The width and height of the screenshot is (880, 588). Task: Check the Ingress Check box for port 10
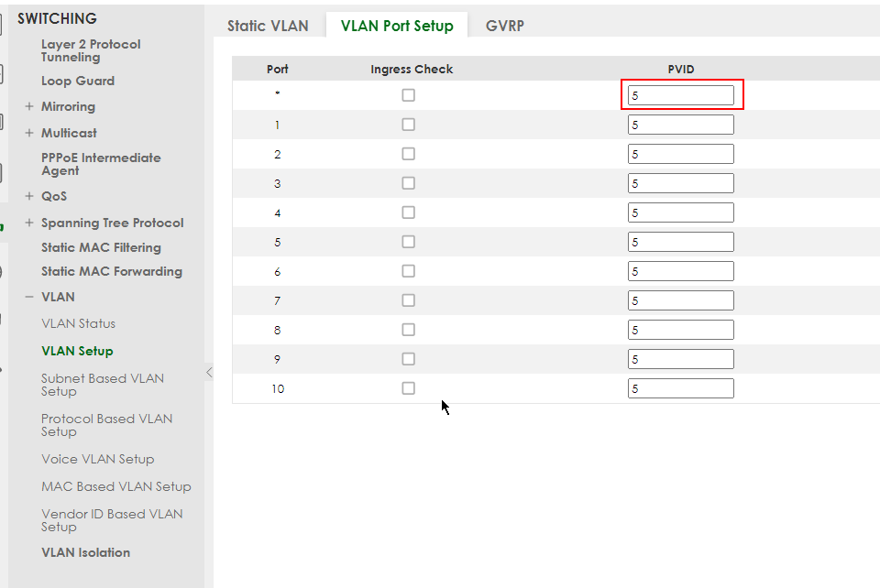pyautogui.click(x=409, y=388)
